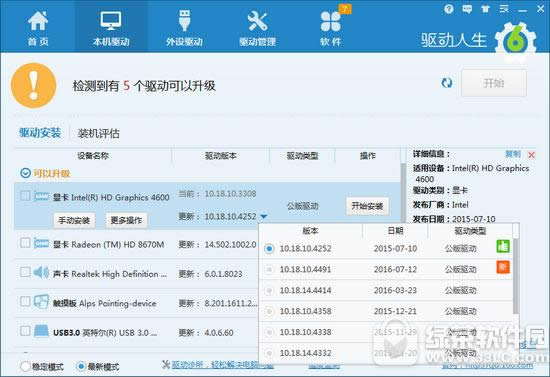Click the monitor icon for local drivers
This screenshot has height=377, width=550.
coord(111,21)
